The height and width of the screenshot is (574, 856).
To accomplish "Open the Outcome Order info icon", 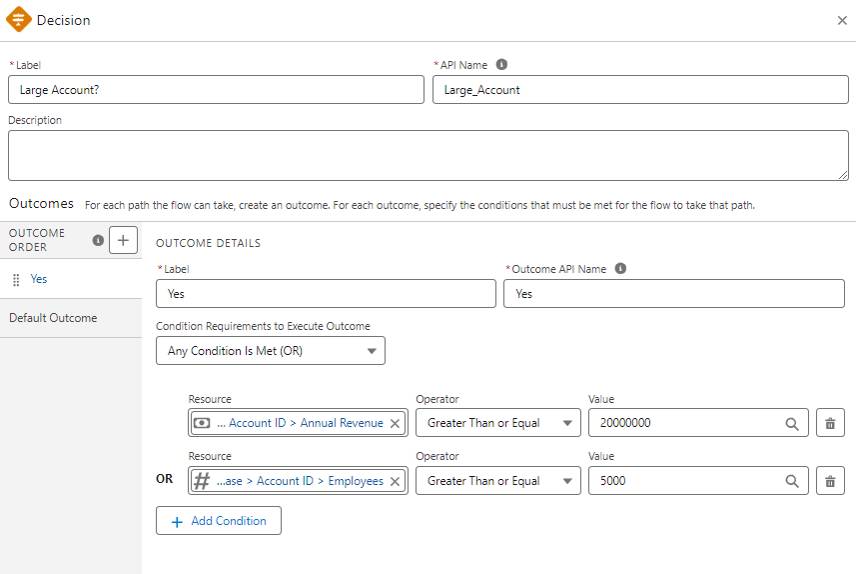I will 98,240.
